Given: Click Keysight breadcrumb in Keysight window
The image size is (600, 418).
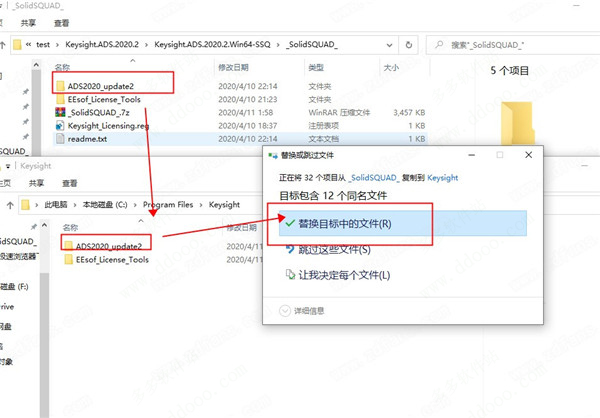Looking at the screenshot, I should point(224,205).
